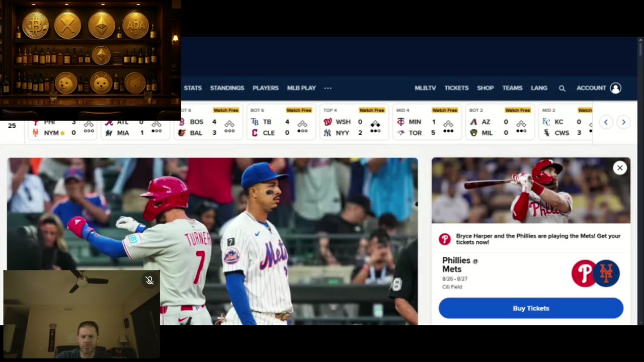Click the account profile avatar icon
Image resolution: width=644 pixels, height=362 pixels.
tap(615, 88)
